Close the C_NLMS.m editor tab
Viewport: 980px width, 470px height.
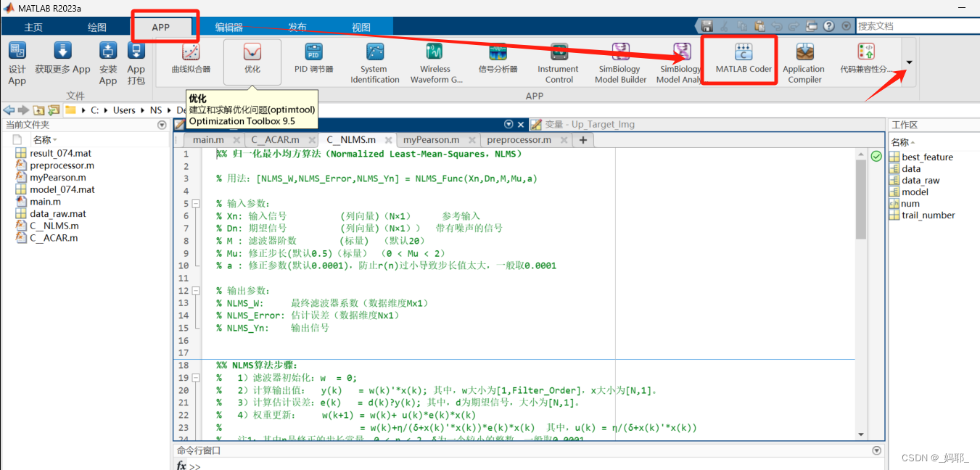388,140
